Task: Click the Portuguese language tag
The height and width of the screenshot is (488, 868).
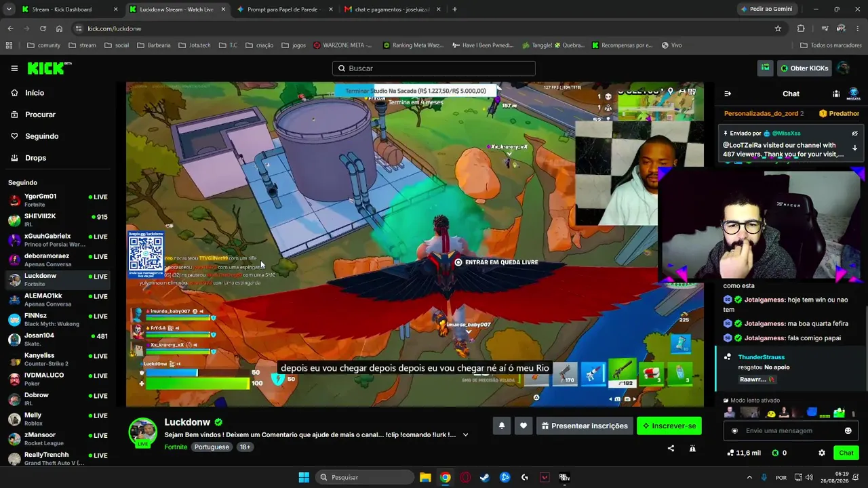Action: click(x=212, y=447)
